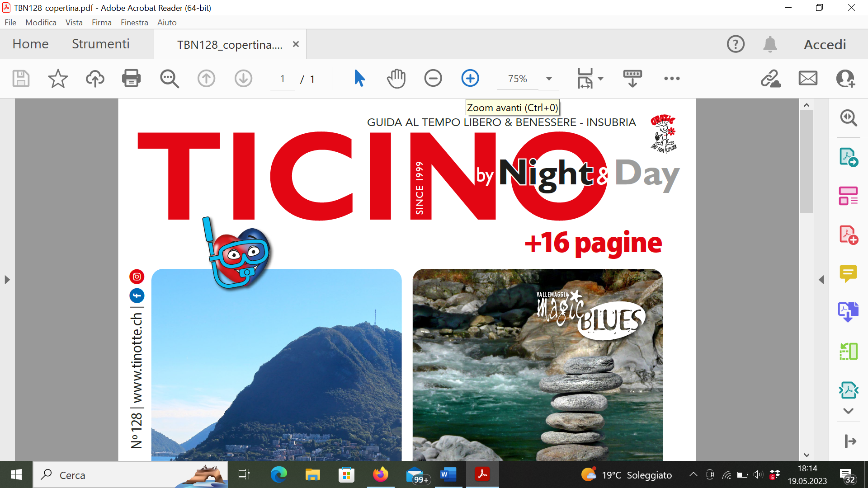This screenshot has height=488, width=868.
Task: Select the arrow selection tool
Action: point(359,78)
